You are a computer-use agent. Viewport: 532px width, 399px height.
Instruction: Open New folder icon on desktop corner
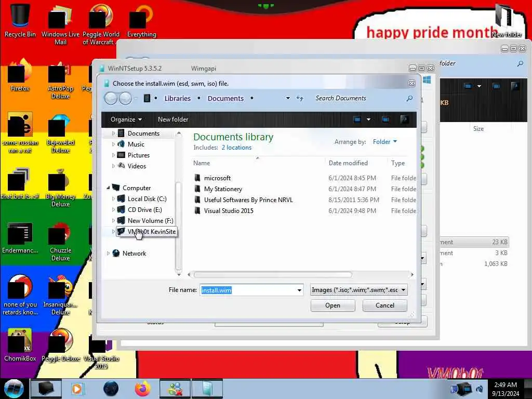[x=507, y=20]
